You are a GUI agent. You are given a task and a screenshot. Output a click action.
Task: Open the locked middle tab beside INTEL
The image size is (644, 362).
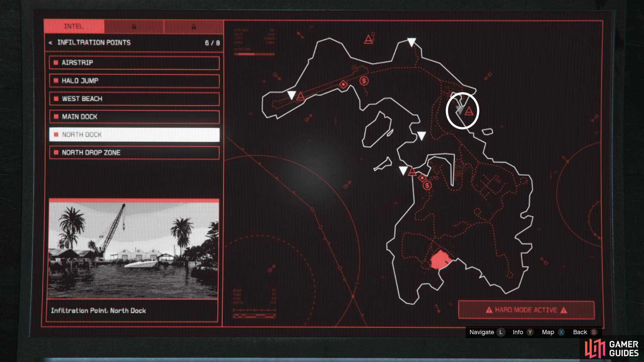(134, 26)
